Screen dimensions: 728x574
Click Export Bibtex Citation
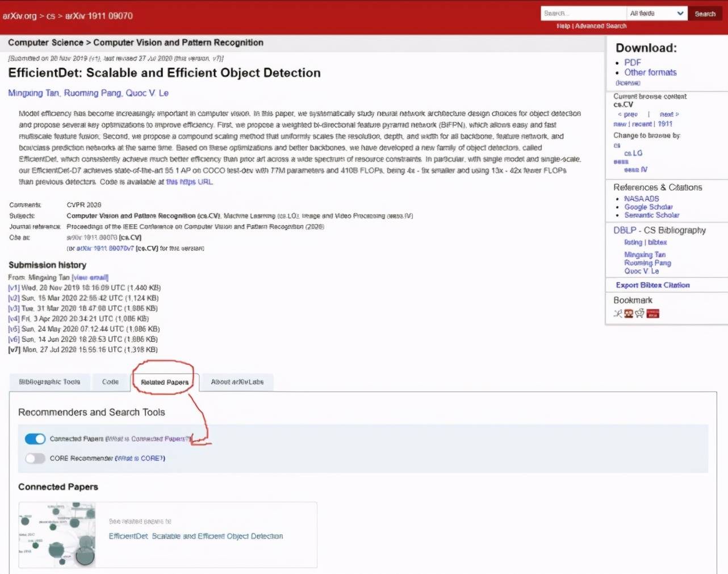click(x=653, y=285)
